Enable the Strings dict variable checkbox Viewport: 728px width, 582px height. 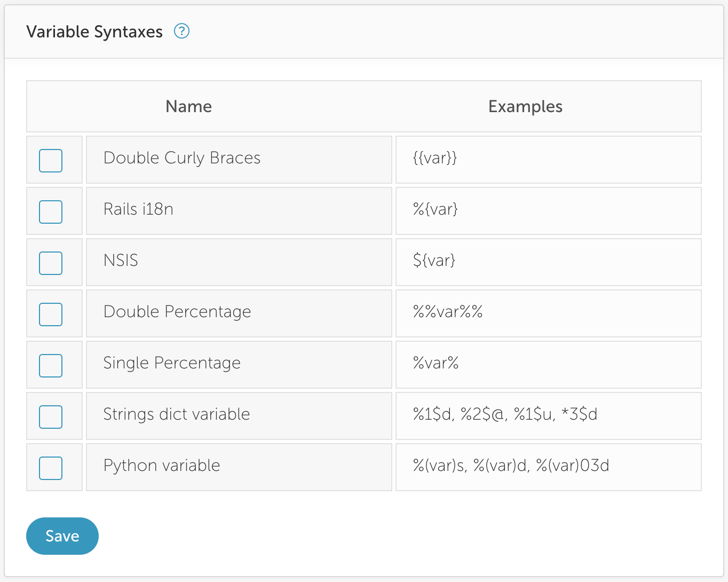pyautogui.click(x=51, y=417)
